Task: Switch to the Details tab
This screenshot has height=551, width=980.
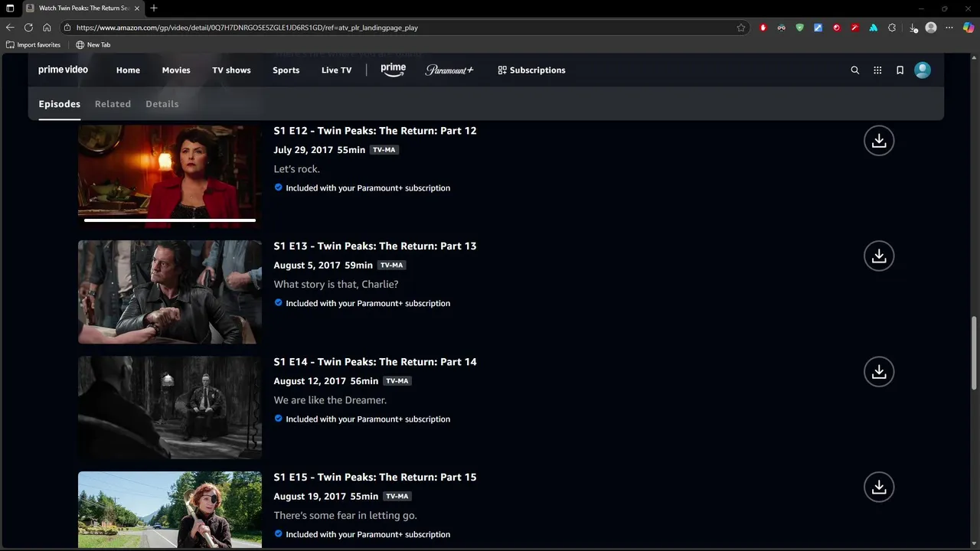Action: [x=162, y=104]
